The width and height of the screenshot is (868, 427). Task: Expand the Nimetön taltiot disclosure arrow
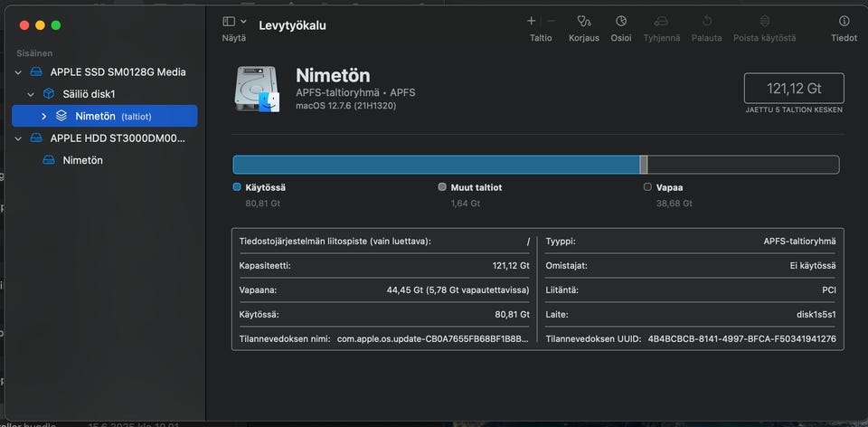pyautogui.click(x=43, y=117)
